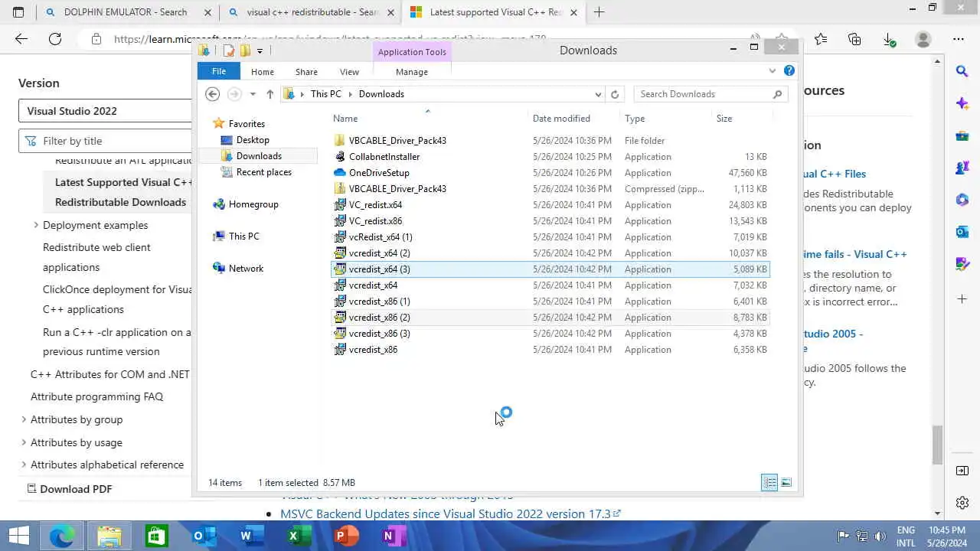Open Edge Collections toolbar icon
Screen dimensions: 980x551
coord(854,39)
